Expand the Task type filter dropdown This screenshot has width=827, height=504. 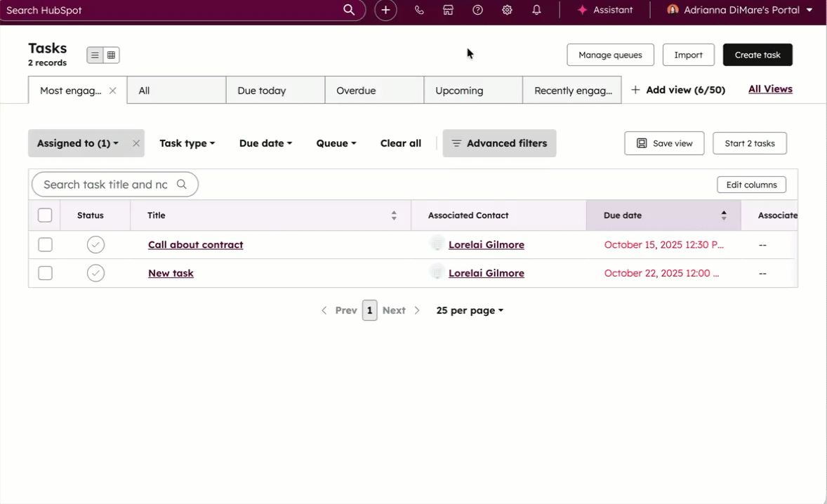187,143
